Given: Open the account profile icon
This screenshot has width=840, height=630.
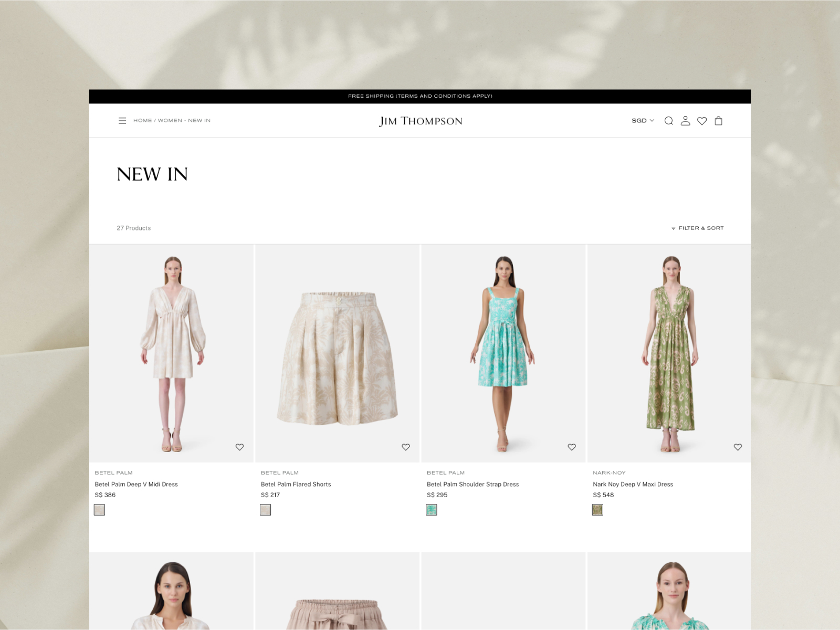Looking at the screenshot, I should coord(685,121).
